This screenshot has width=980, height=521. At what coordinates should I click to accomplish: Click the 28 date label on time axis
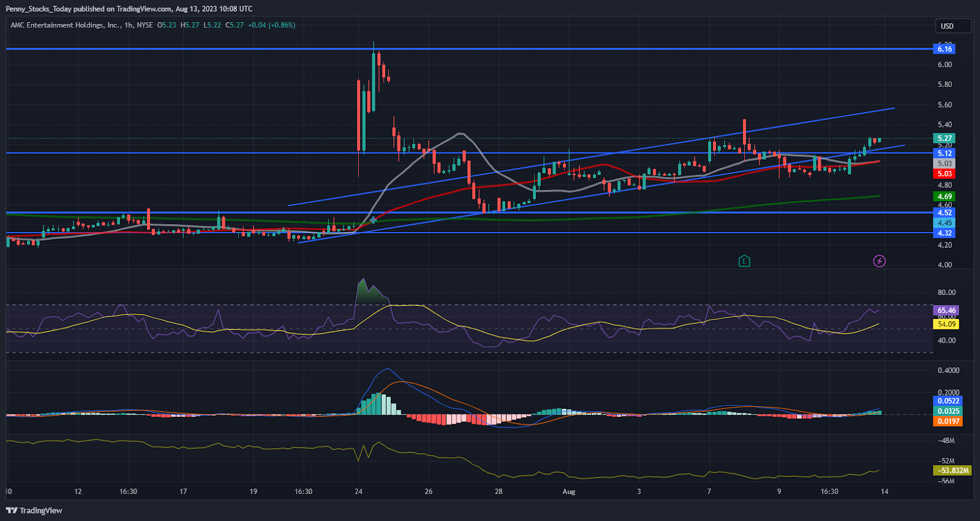pos(499,492)
